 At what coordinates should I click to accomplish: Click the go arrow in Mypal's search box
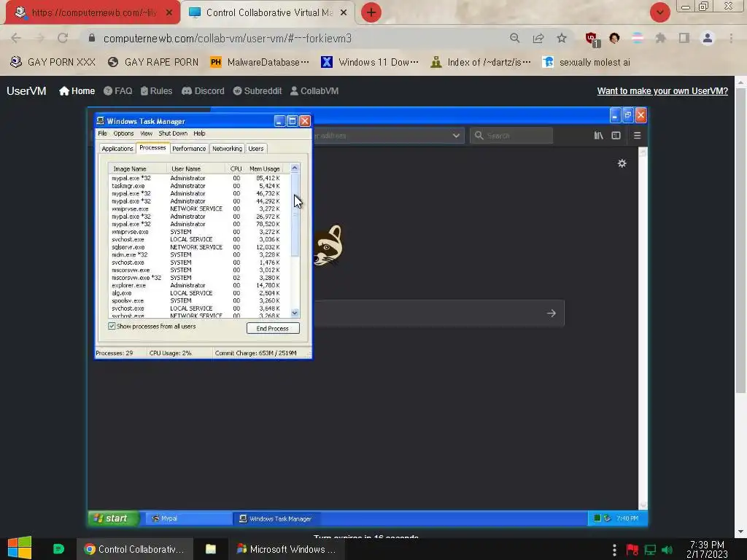click(x=551, y=314)
